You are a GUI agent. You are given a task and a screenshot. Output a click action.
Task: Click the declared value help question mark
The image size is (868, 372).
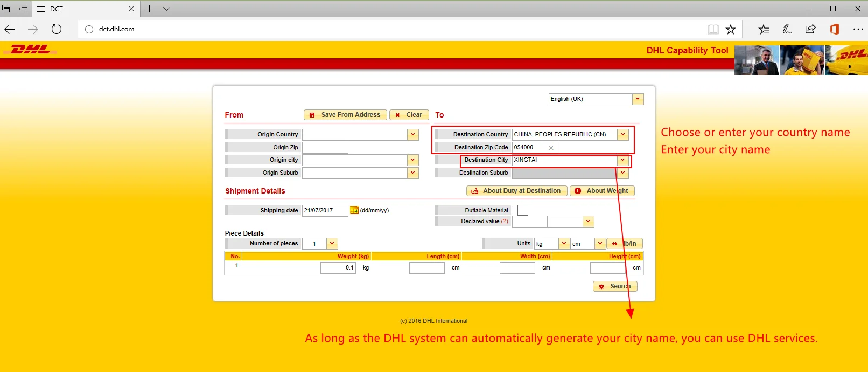click(505, 221)
